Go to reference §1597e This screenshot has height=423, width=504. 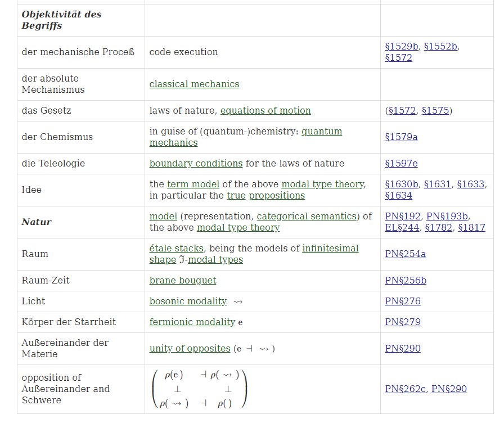point(401,164)
